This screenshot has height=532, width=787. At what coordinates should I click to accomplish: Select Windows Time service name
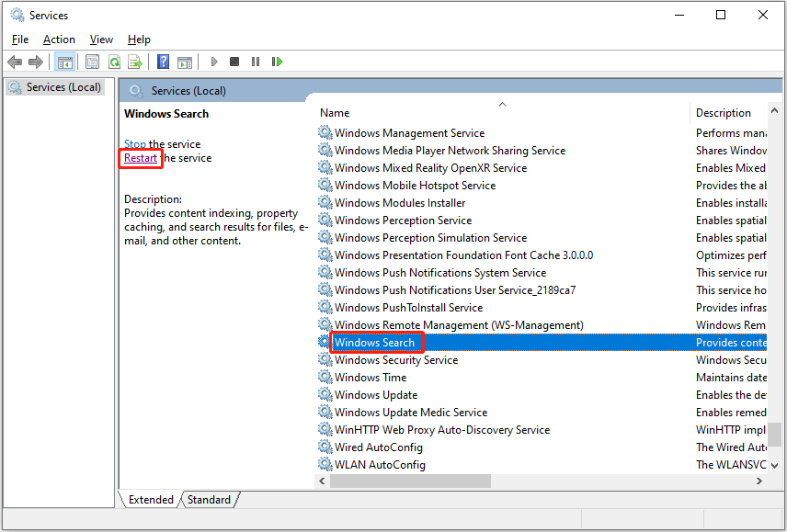tap(371, 377)
